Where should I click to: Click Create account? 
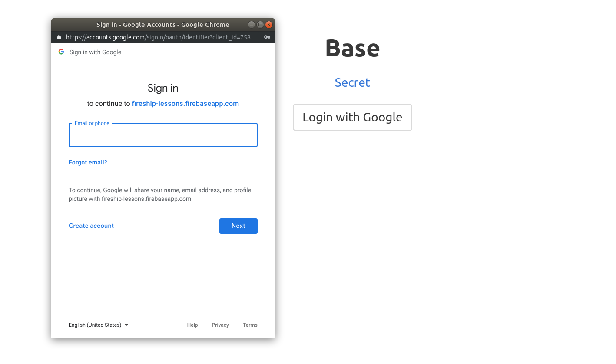tap(91, 226)
